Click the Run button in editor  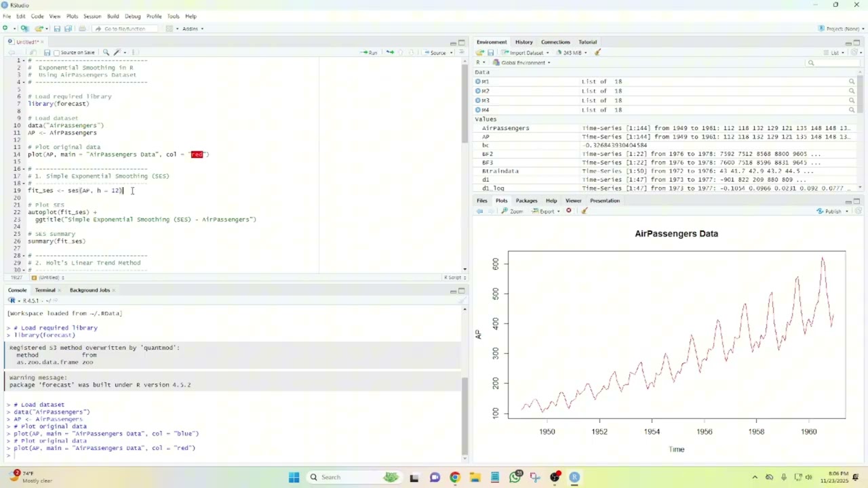(x=369, y=52)
